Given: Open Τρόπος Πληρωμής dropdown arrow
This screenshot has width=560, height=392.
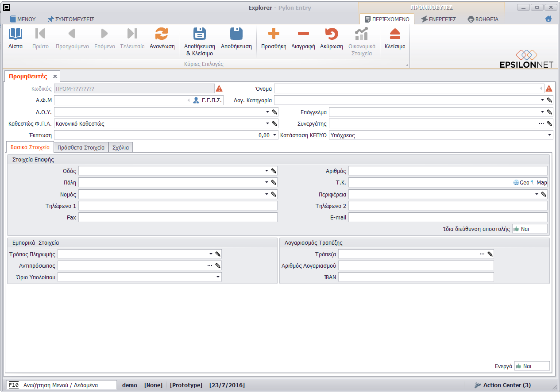Looking at the screenshot, I should point(211,254).
